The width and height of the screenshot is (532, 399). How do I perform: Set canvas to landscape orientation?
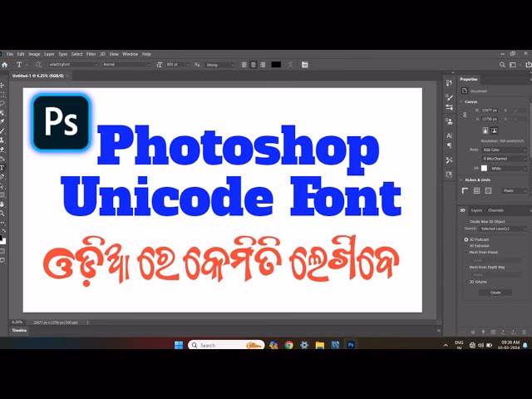coord(495,131)
